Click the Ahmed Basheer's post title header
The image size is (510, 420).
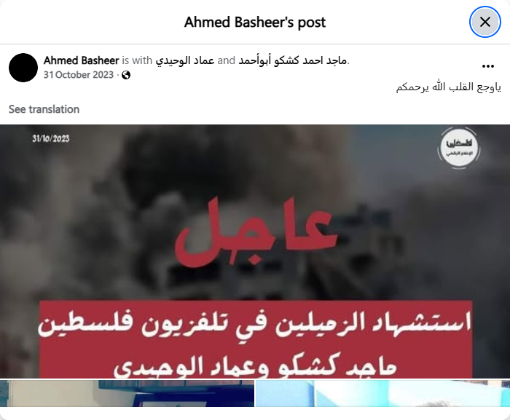coord(255,22)
